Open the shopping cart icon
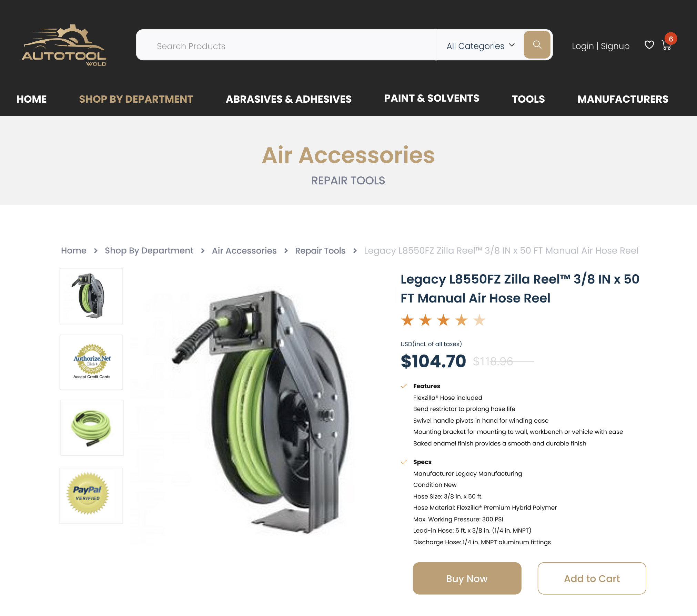The height and width of the screenshot is (616, 697). click(x=666, y=45)
